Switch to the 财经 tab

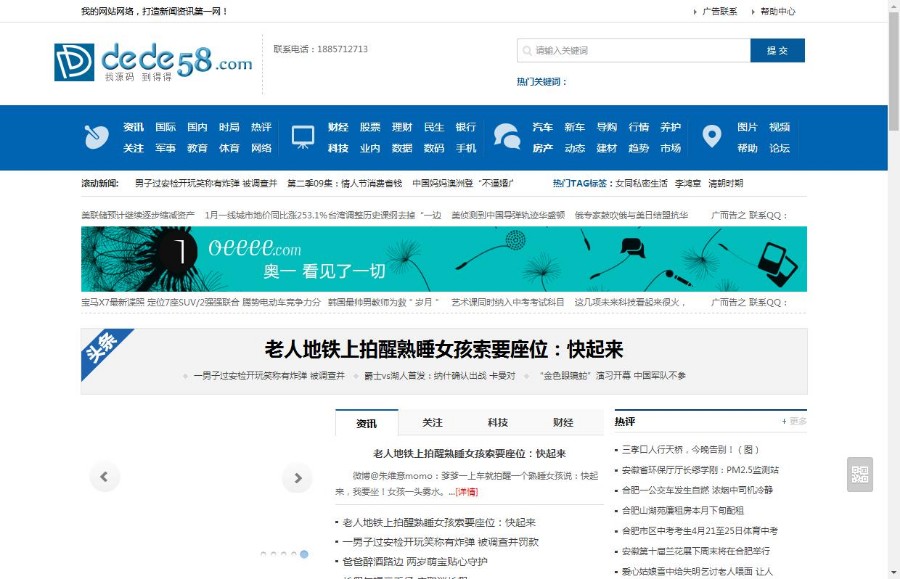563,422
